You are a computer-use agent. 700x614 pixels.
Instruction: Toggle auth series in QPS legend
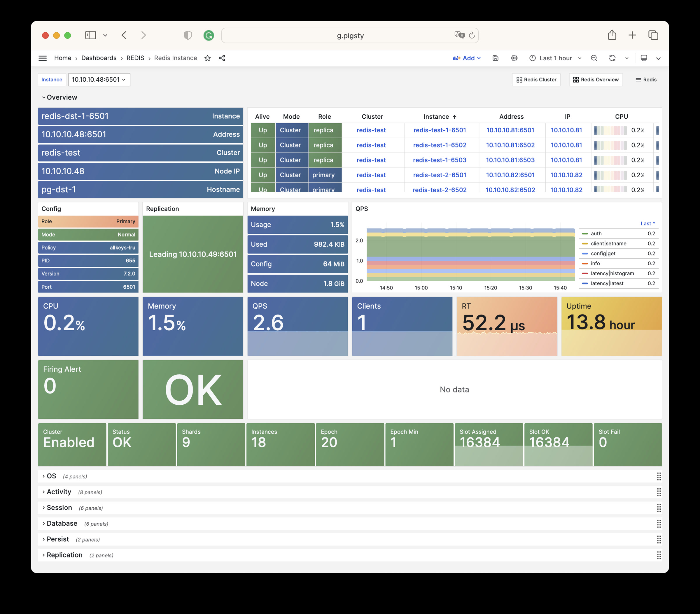(596, 234)
